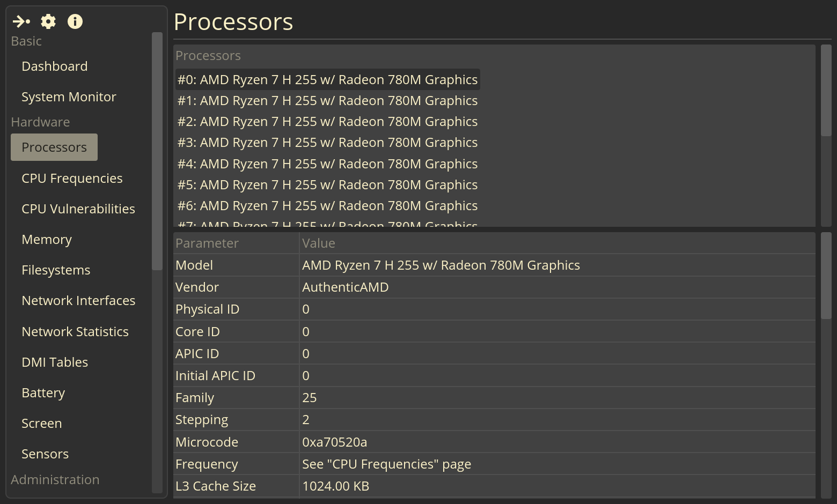Open CPU Frequencies page
Screen dimensions: 837x504
pos(72,179)
